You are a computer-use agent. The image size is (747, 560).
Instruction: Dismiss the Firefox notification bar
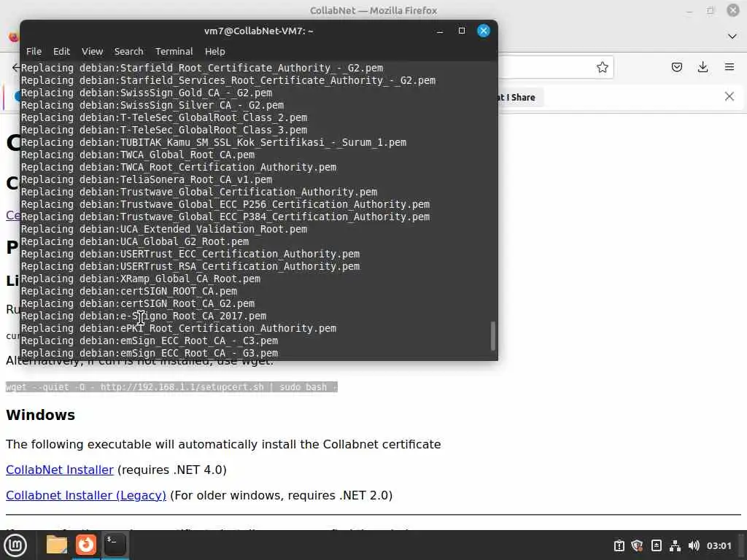(729, 97)
